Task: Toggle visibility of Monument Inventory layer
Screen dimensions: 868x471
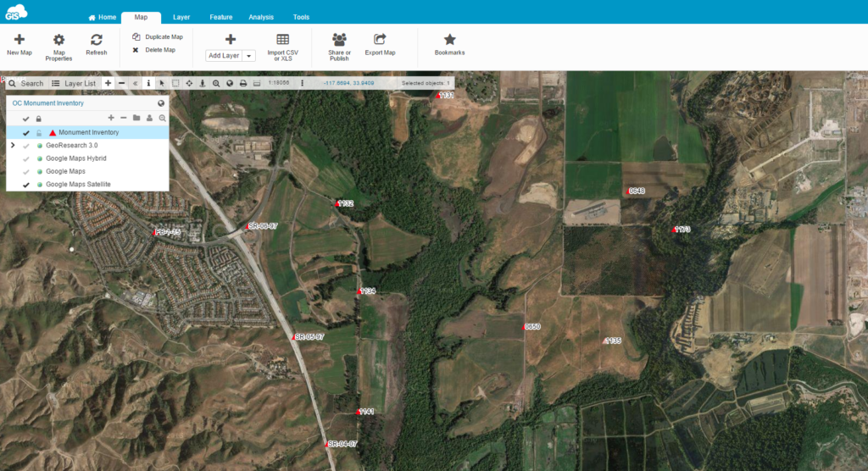Action: (26, 133)
